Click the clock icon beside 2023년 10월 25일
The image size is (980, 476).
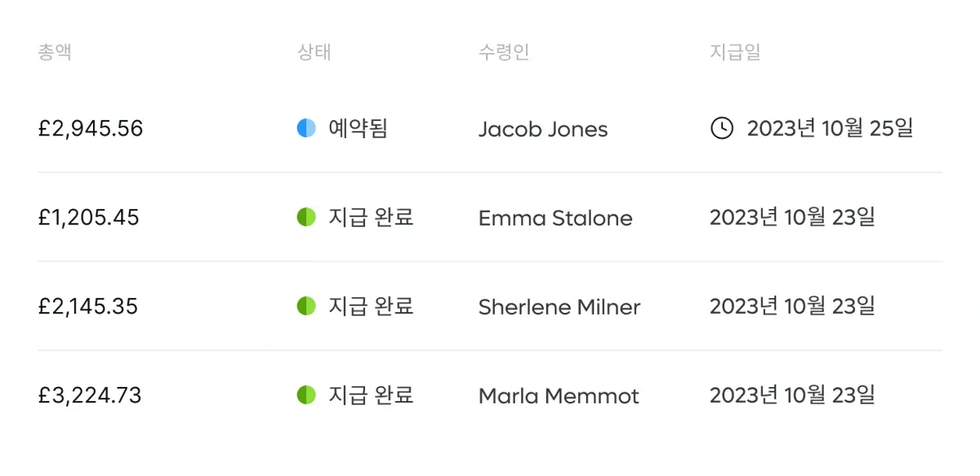pos(722,128)
